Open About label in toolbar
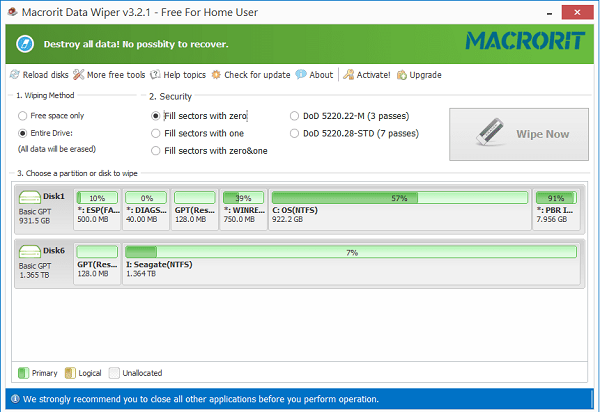 (x=321, y=75)
